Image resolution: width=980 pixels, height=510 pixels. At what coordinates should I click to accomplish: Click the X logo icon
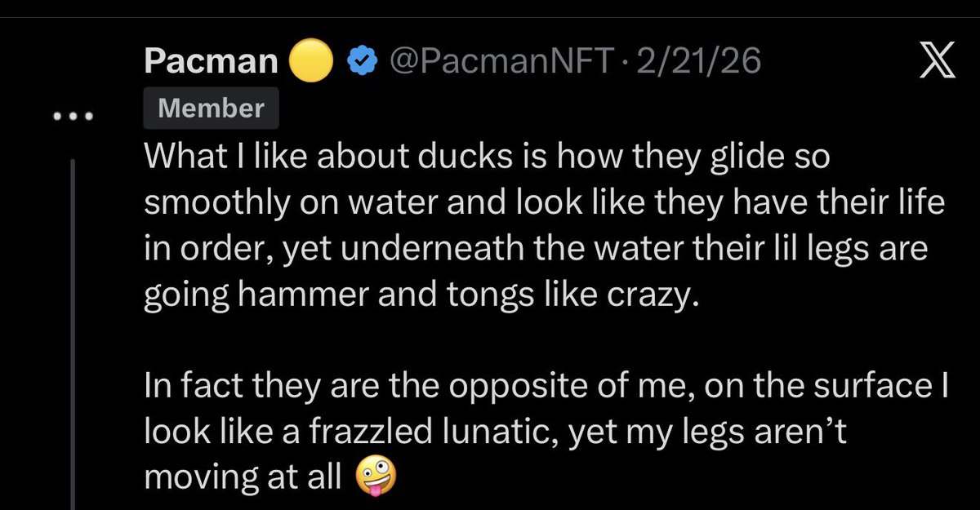click(936, 62)
